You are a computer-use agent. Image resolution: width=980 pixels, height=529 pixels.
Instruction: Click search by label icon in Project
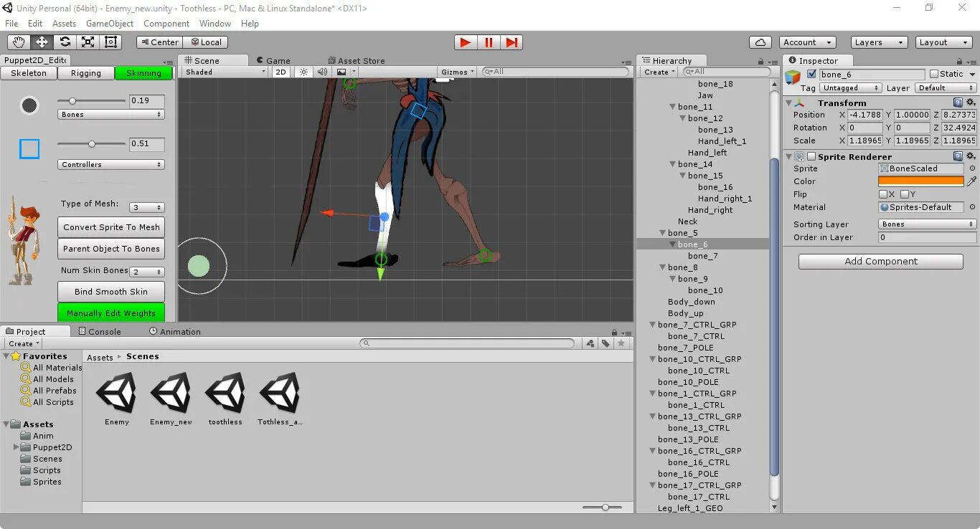606,343
